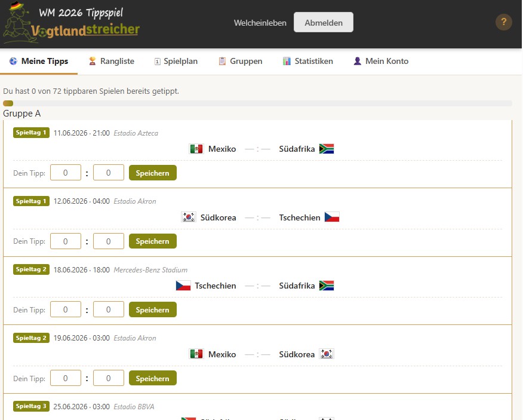Save tip for Südkorea vs Tschechien
Viewport: 523px width, 420px height.
153,241
